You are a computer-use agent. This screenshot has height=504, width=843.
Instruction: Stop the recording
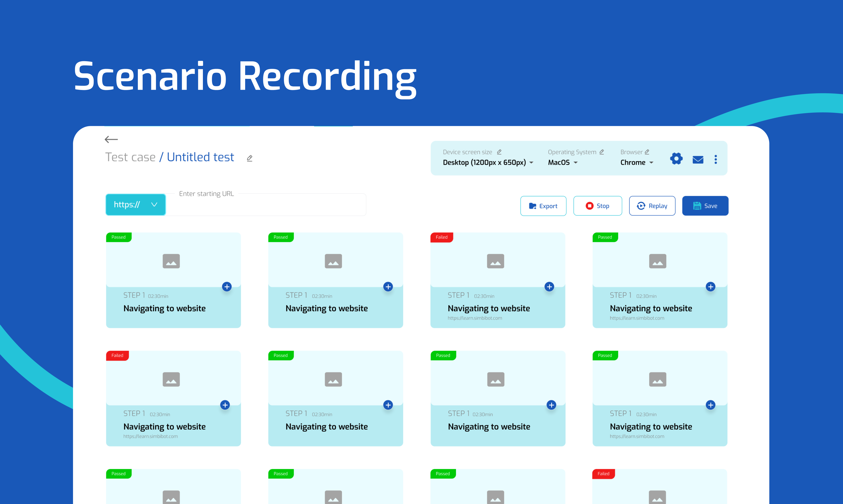pyautogui.click(x=598, y=206)
